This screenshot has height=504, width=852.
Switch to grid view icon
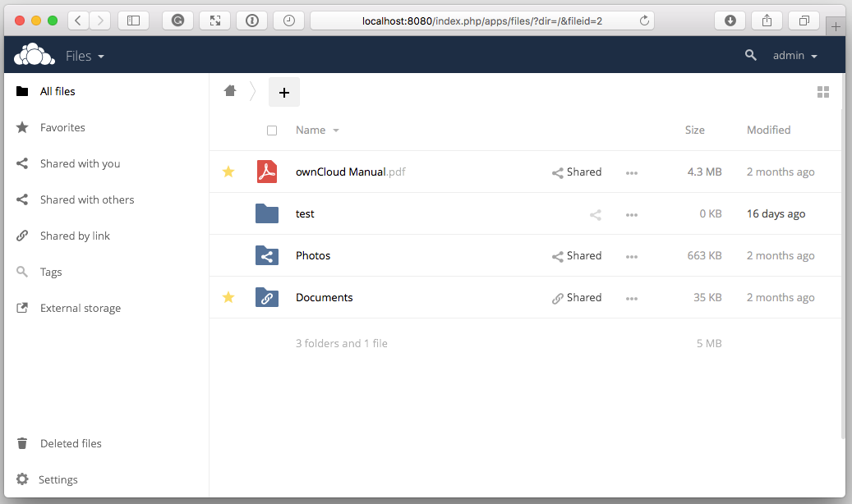pos(822,92)
